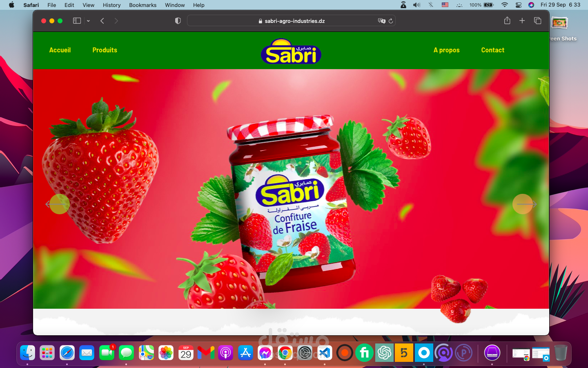The height and width of the screenshot is (368, 588).
Task: Open ChatGPT from the Dock
Action: click(384, 353)
